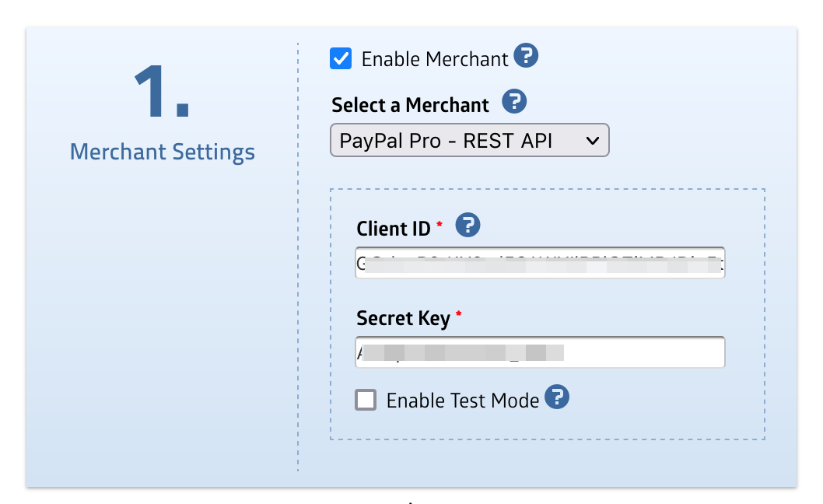The width and height of the screenshot is (823, 504).
Task: Click the Select a Merchant label
Action: click(410, 105)
